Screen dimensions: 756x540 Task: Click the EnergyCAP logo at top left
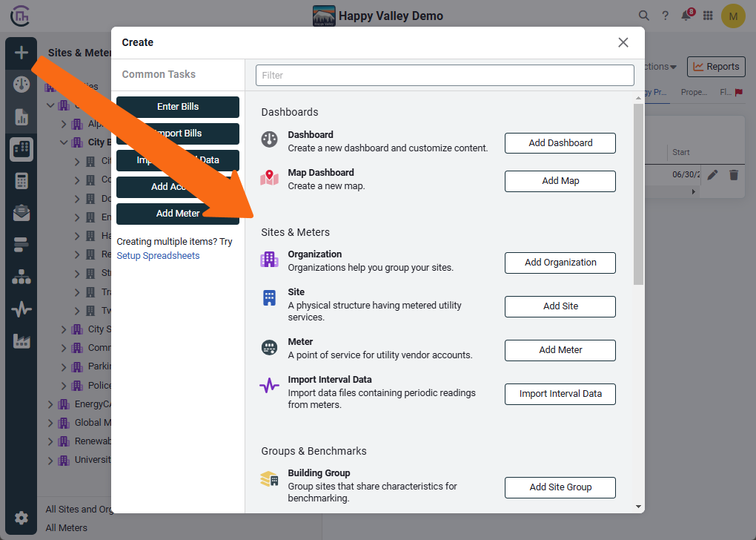[20, 16]
